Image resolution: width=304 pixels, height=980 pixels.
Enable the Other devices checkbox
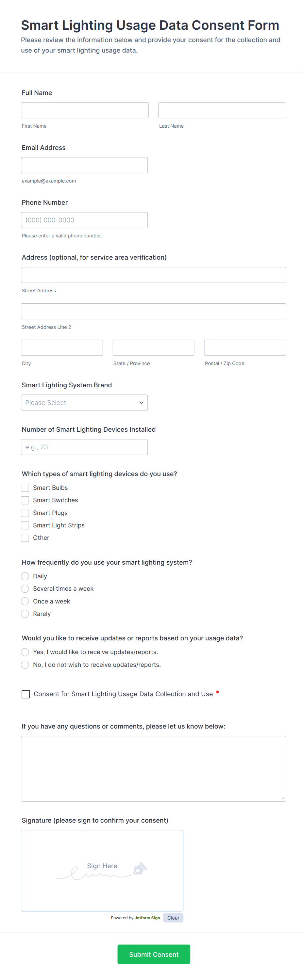click(x=25, y=538)
